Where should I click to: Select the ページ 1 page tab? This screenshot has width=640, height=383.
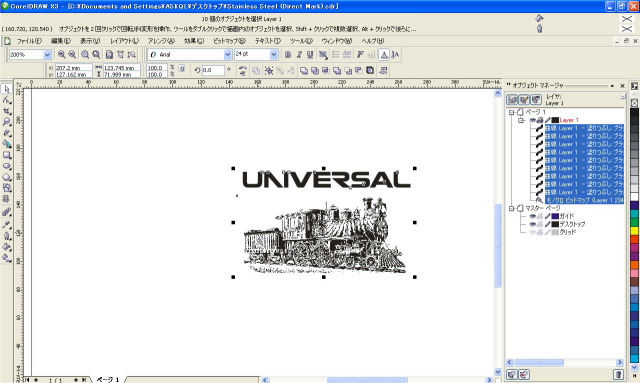click(x=108, y=380)
